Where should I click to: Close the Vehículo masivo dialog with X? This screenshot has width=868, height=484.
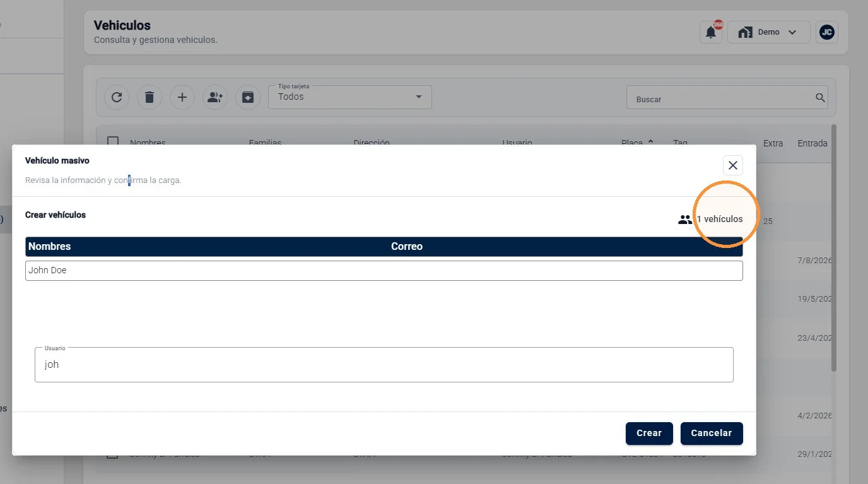click(x=733, y=165)
